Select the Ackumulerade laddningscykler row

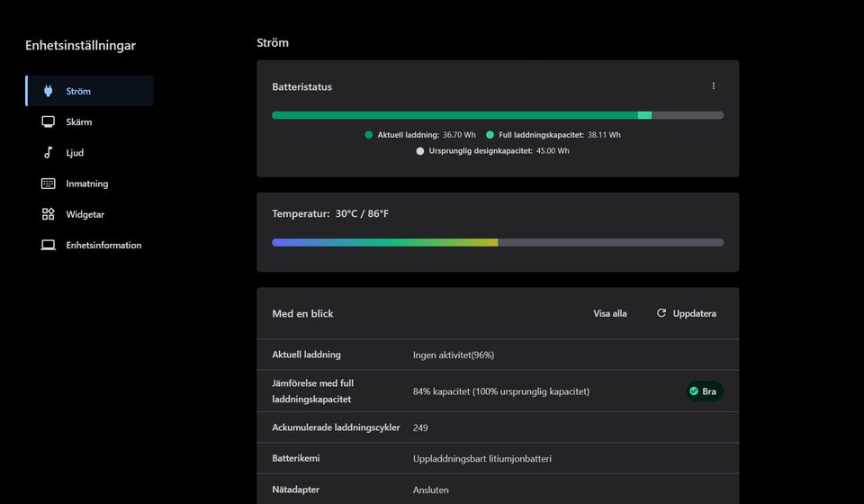click(x=497, y=427)
